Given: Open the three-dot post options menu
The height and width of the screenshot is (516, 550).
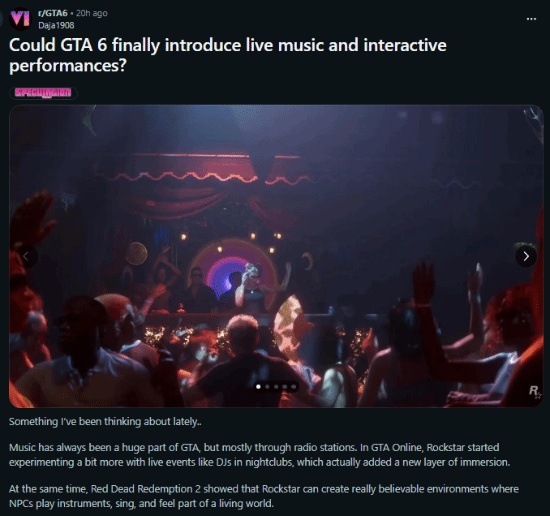Looking at the screenshot, I should (531, 19).
